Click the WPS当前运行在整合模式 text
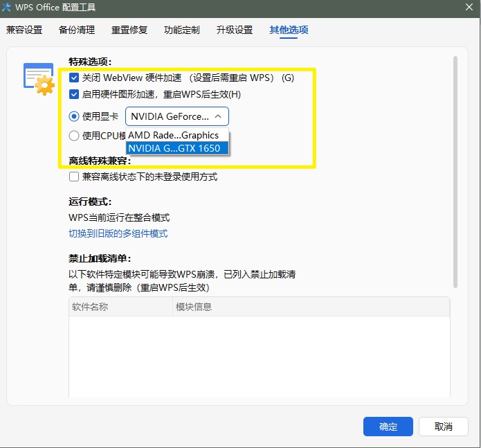The image size is (481, 448). [x=119, y=217]
